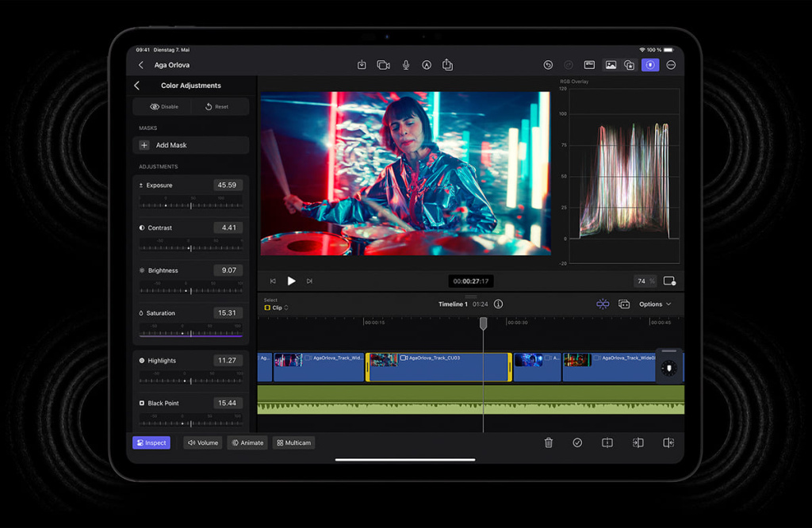Disable the color adjustments effect

tap(163, 106)
